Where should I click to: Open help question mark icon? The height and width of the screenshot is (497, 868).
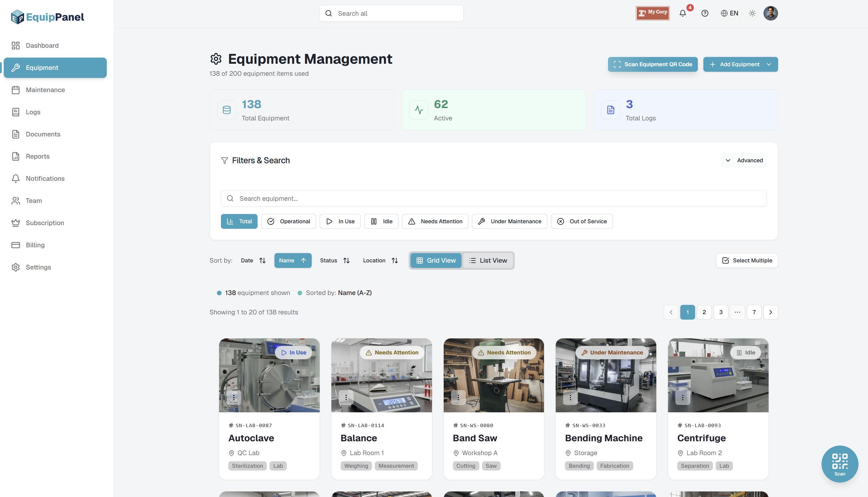pos(705,13)
